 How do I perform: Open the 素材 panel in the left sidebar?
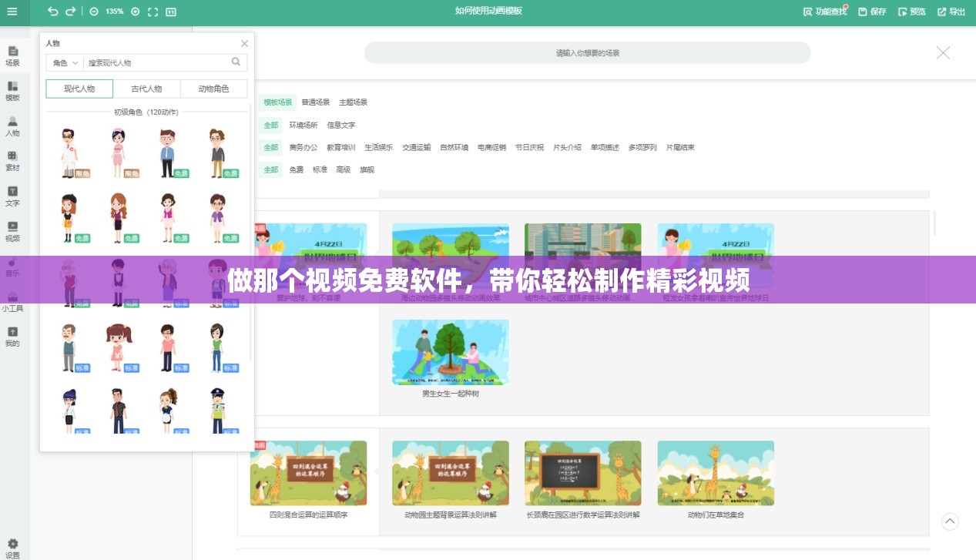[x=12, y=160]
